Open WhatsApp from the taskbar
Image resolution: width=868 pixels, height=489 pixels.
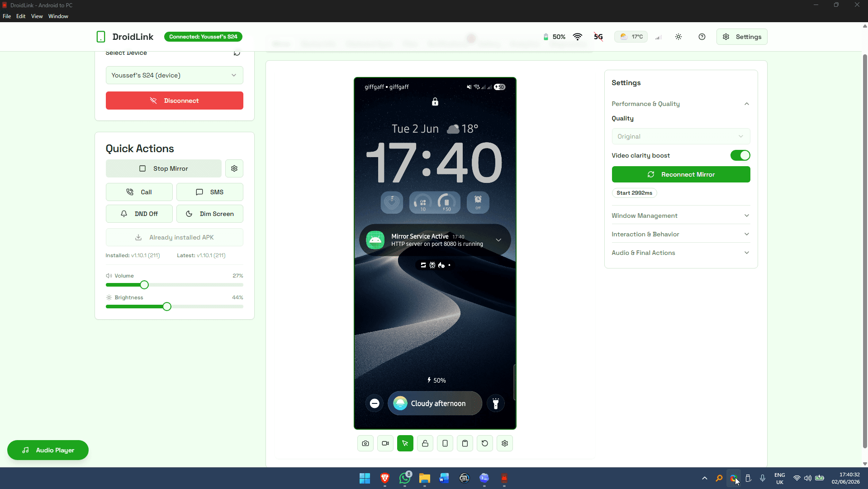(405, 478)
